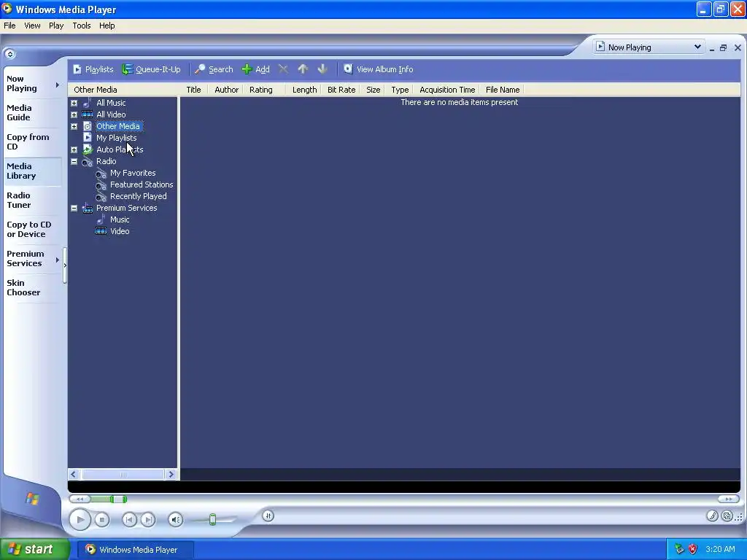Open the Playlists toolbar menu

click(93, 69)
